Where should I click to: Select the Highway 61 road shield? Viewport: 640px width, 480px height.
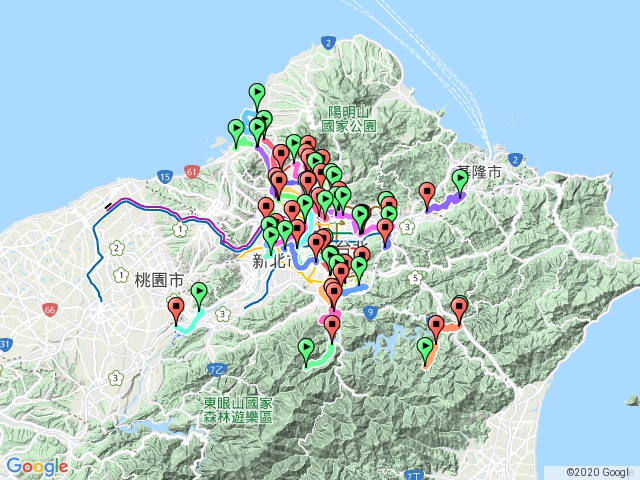pos(190,172)
